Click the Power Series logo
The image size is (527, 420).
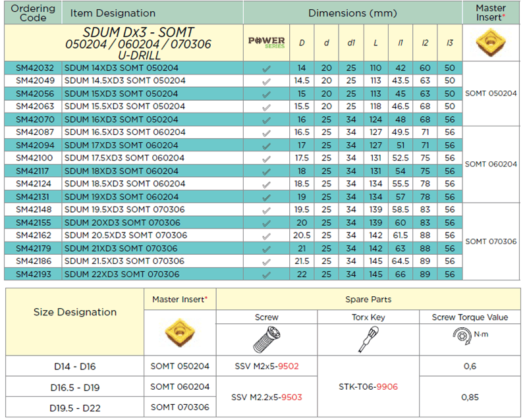(x=267, y=43)
